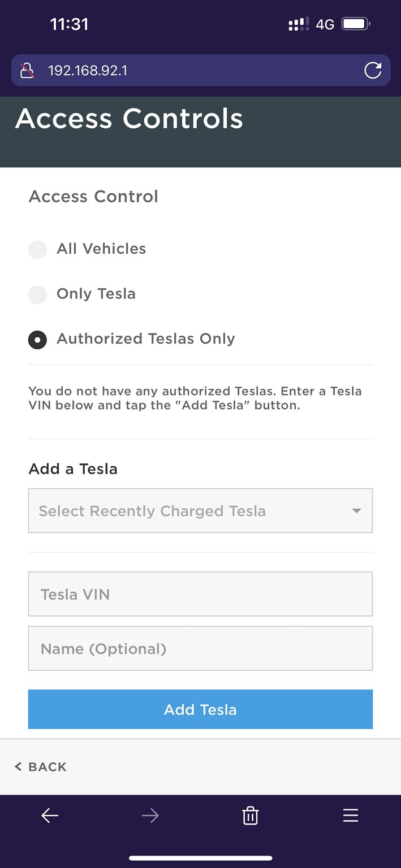Focus the Tesla VIN input field
Image resolution: width=401 pixels, height=868 pixels.
coord(200,594)
